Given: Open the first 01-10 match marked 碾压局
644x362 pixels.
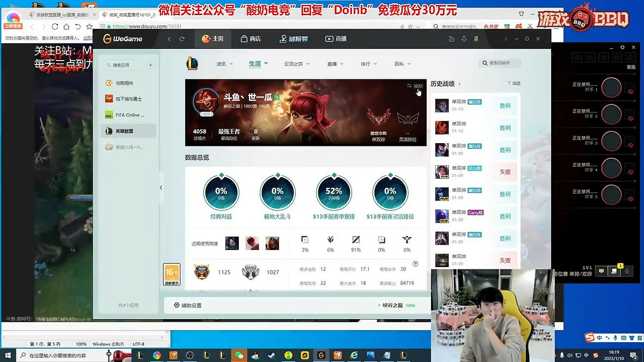Looking at the screenshot, I should 475,106.
